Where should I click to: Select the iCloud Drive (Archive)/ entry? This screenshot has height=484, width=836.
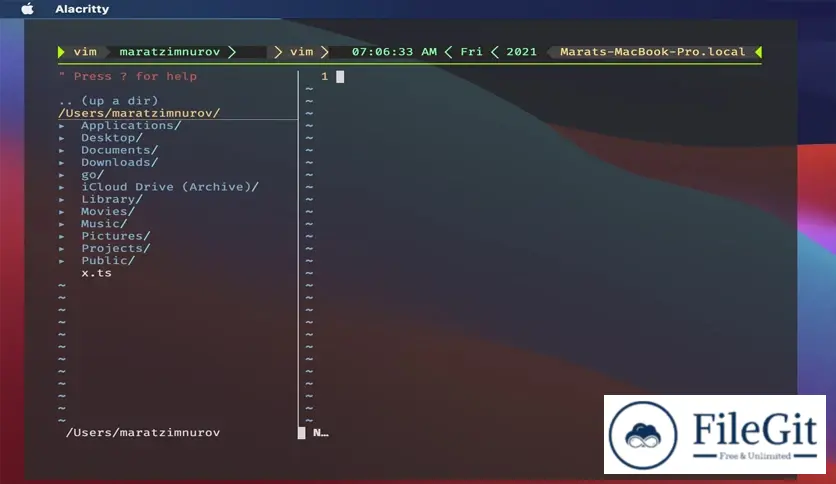coord(170,187)
